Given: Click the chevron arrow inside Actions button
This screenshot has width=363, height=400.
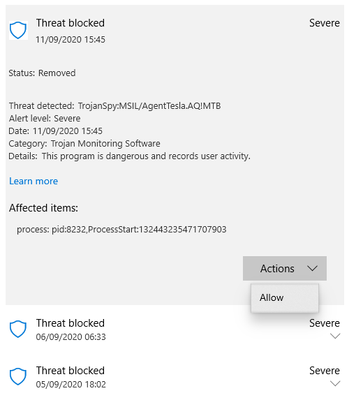Looking at the screenshot, I should [x=312, y=268].
